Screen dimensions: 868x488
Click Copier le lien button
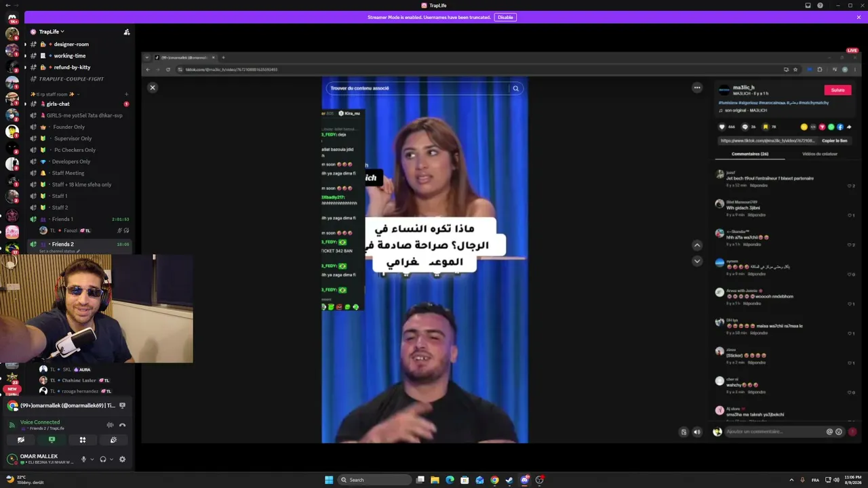tap(834, 141)
